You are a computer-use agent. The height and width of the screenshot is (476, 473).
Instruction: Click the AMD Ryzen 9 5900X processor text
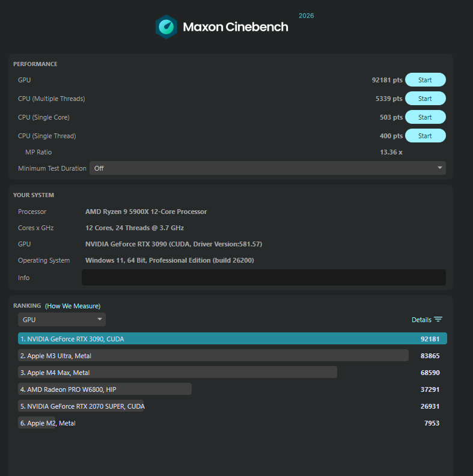point(146,212)
